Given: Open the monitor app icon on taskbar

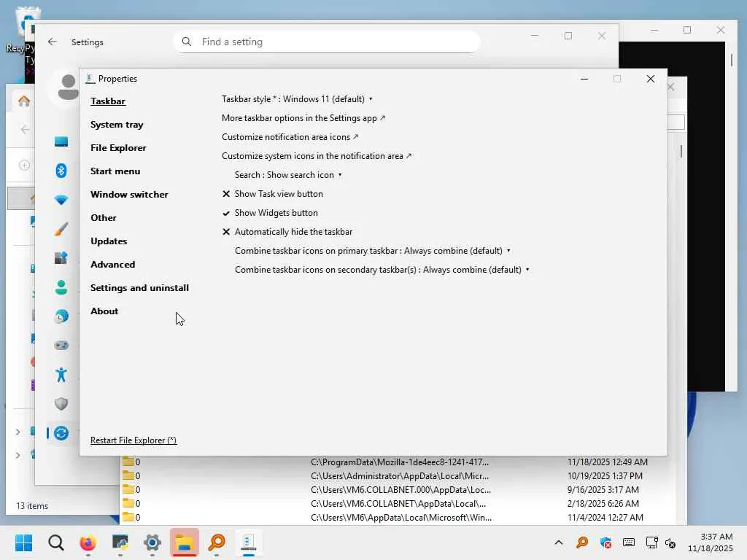Looking at the screenshot, I should [x=120, y=542].
